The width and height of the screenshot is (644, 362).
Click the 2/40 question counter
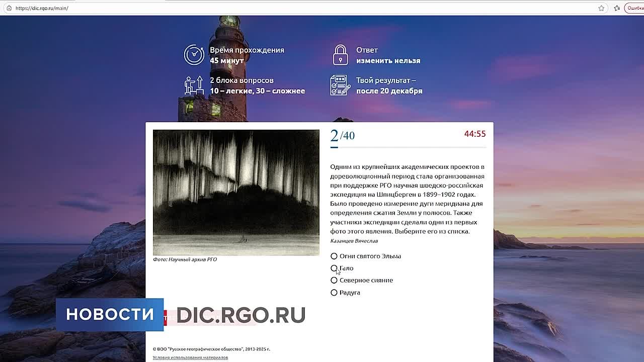tap(343, 135)
